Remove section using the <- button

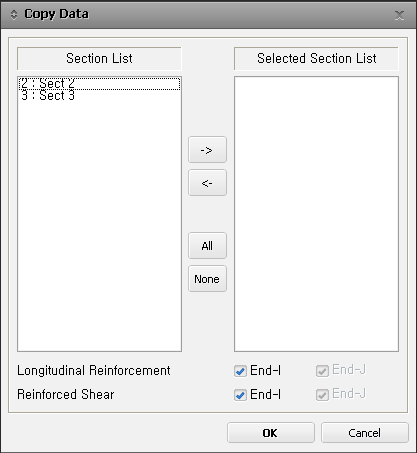[x=207, y=183]
